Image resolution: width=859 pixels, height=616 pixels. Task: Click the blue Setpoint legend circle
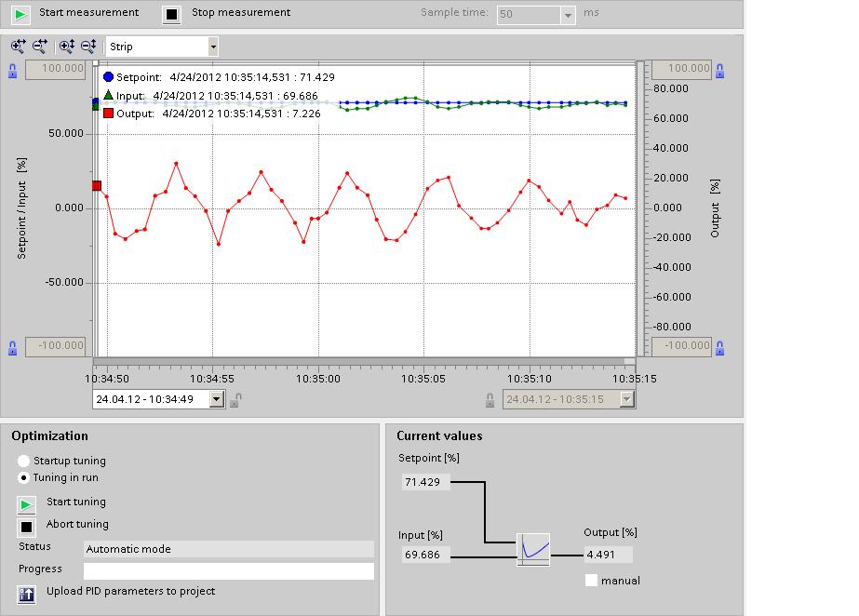(109, 77)
